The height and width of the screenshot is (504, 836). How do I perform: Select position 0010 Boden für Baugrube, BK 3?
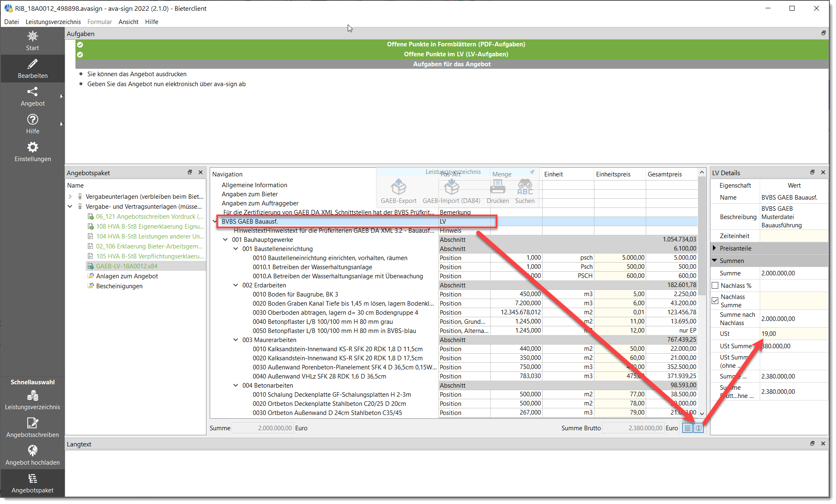295,294
